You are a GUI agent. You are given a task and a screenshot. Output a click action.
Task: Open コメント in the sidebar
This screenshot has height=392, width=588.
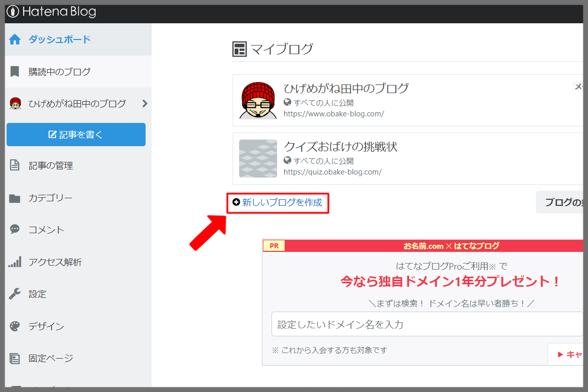coord(46,230)
